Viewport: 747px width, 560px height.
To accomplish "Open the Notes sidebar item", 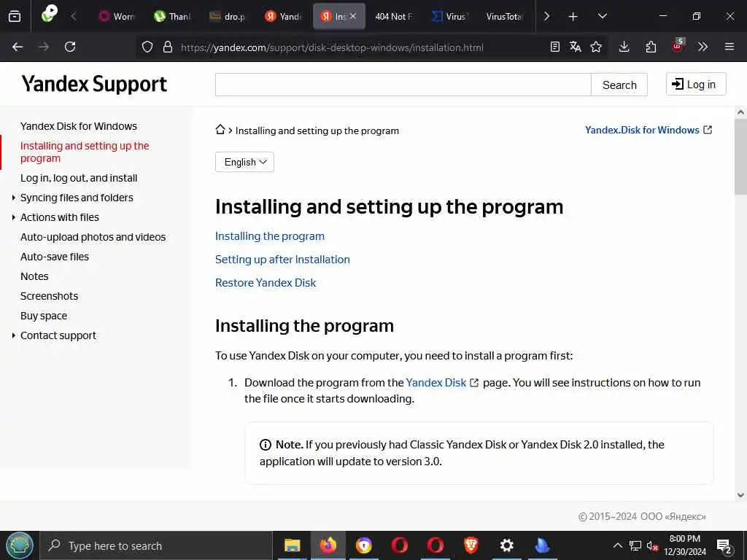I will pos(34,276).
